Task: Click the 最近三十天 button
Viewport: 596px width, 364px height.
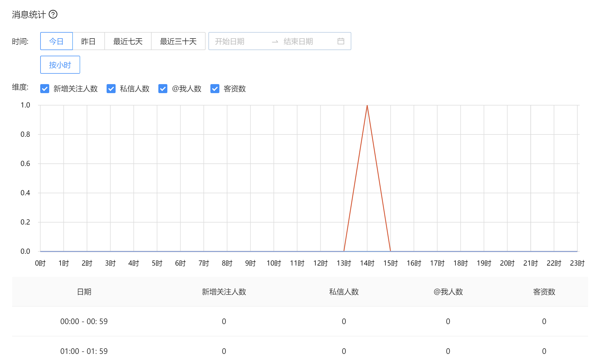Action: pos(179,41)
